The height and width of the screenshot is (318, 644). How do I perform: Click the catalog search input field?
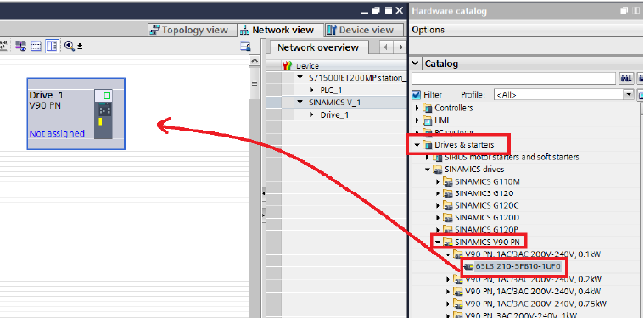[x=513, y=78]
